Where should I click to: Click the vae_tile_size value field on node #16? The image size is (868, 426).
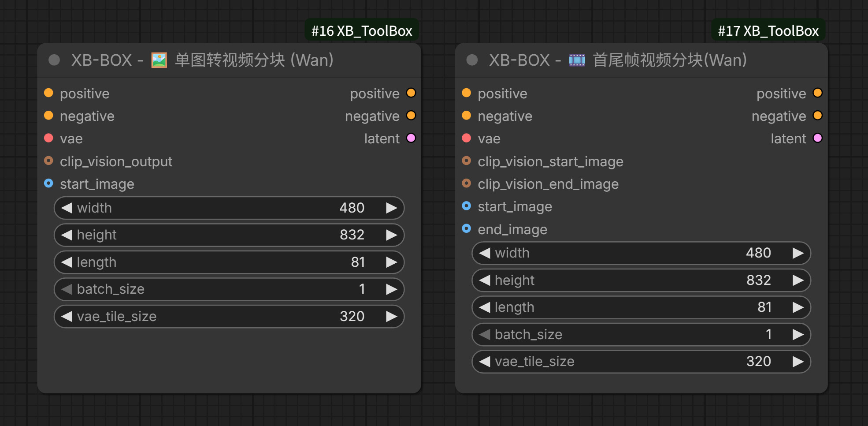[229, 317]
